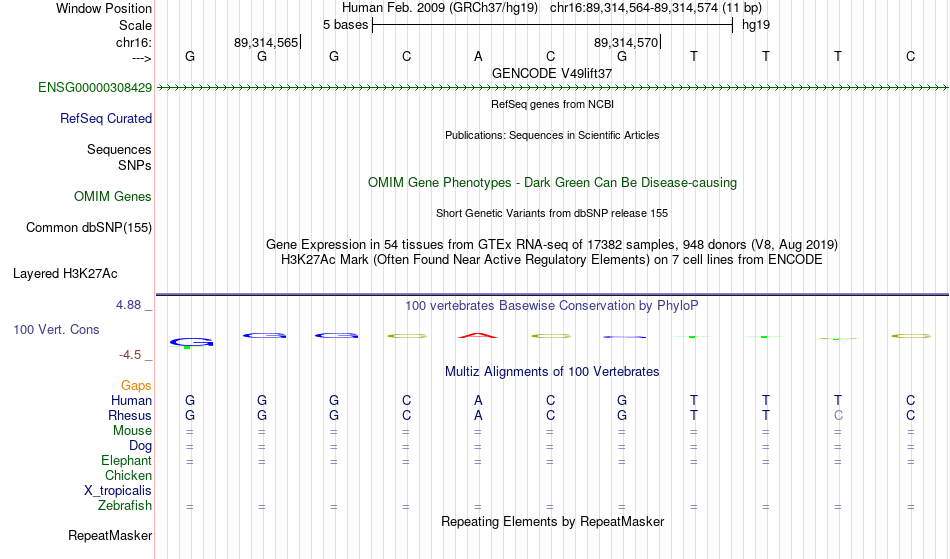Click 100 vertebrates Basewise Conservation by PhyloP title

[x=552, y=306]
